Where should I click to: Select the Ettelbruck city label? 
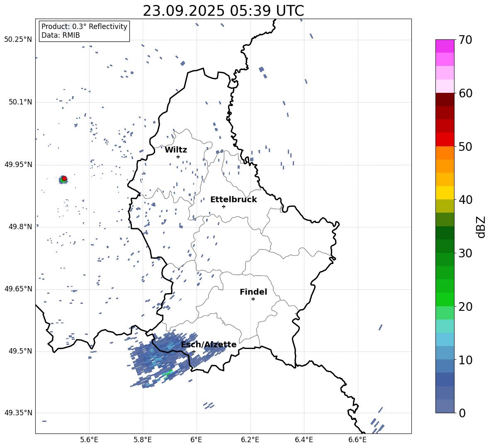[x=233, y=200]
